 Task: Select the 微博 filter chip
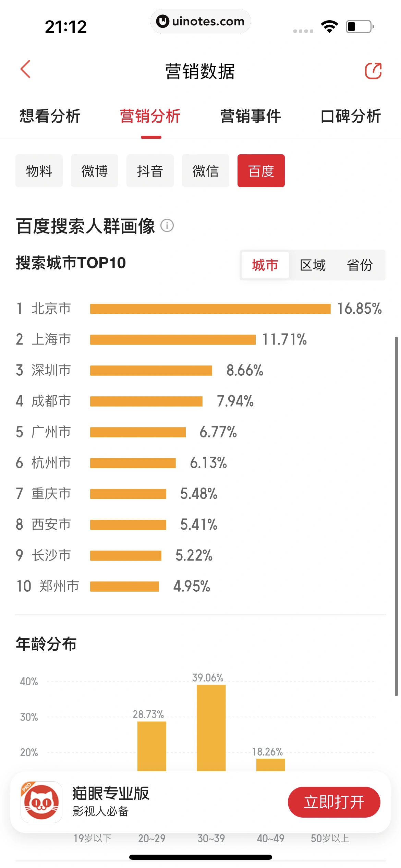tap(95, 171)
